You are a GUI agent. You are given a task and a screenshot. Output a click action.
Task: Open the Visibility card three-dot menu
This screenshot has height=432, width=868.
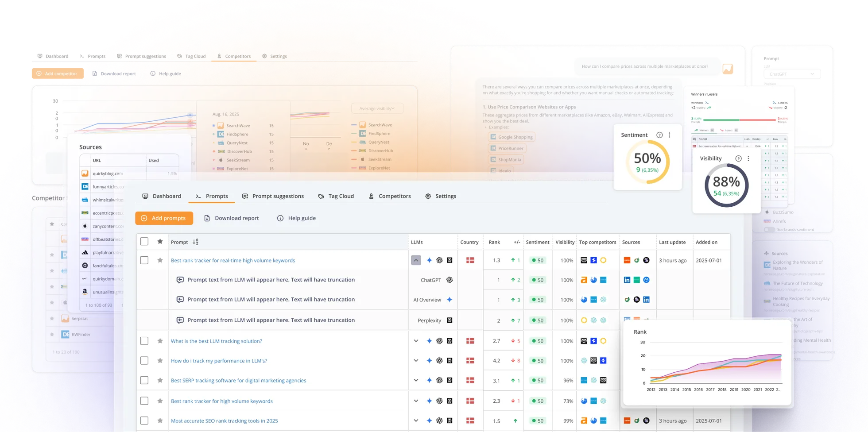coord(748,158)
